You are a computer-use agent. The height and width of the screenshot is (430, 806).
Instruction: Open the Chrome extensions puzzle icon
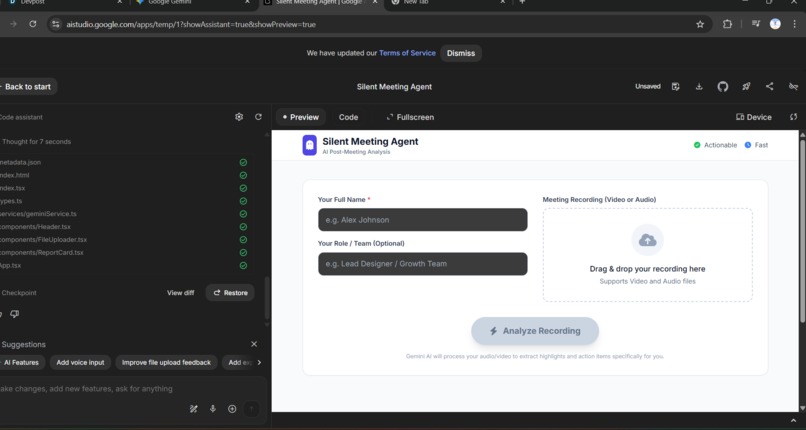click(x=727, y=24)
